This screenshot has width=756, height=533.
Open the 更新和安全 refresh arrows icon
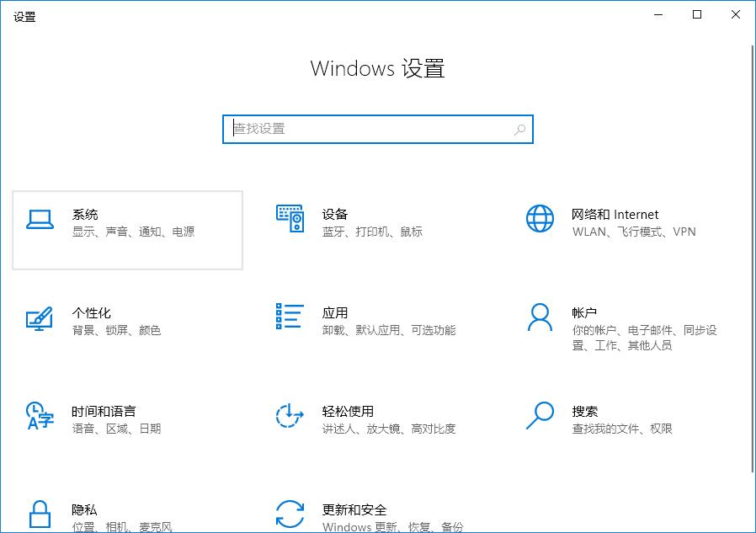click(290, 514)
